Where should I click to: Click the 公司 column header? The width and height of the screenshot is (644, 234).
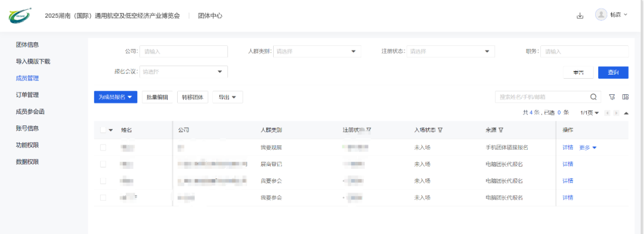coord(184,130)
